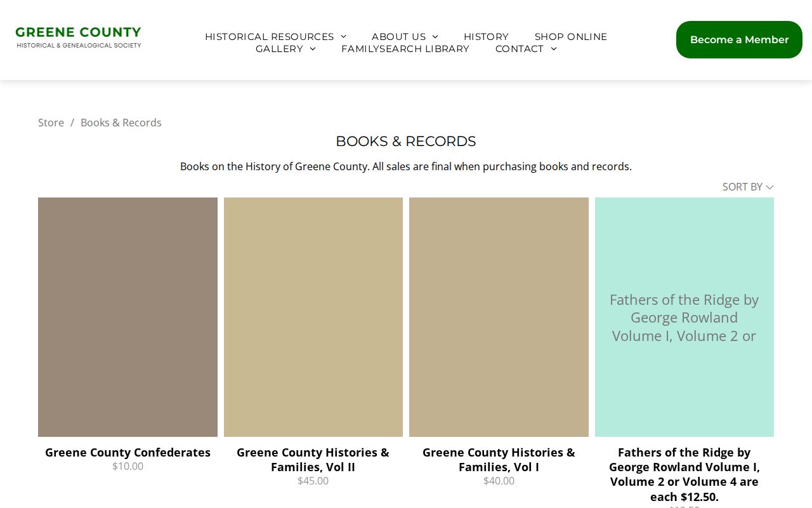Click the Books & Records page heading
Screen dimensions: 812x508
click(406, 141)
